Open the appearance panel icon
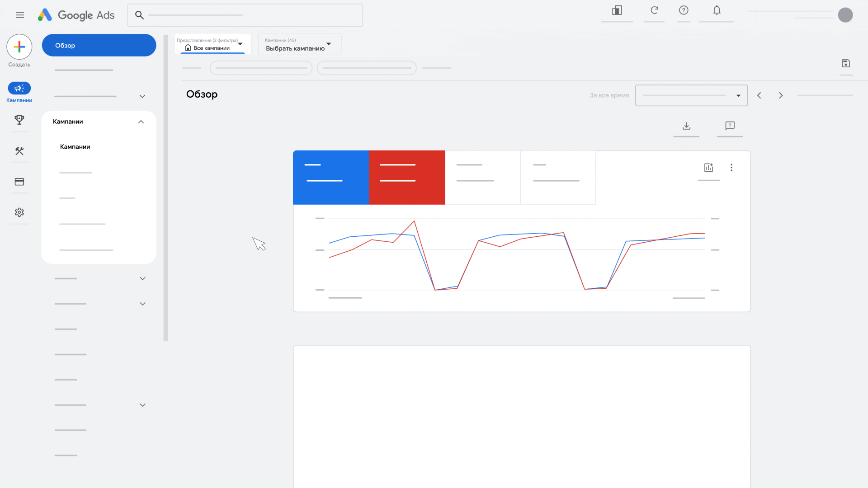Screen dimensions: 868x488 click(x=617, y=10)
